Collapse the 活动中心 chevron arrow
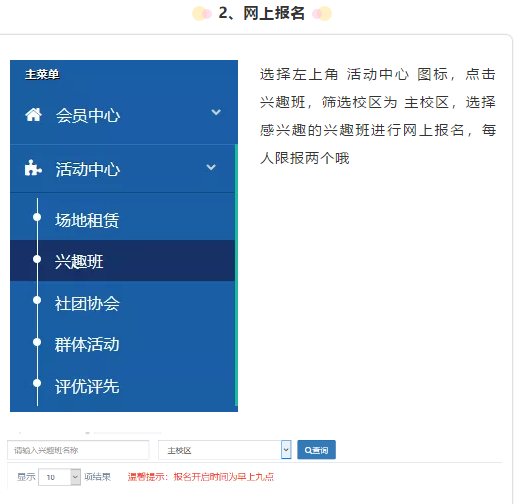 (211, 167)
